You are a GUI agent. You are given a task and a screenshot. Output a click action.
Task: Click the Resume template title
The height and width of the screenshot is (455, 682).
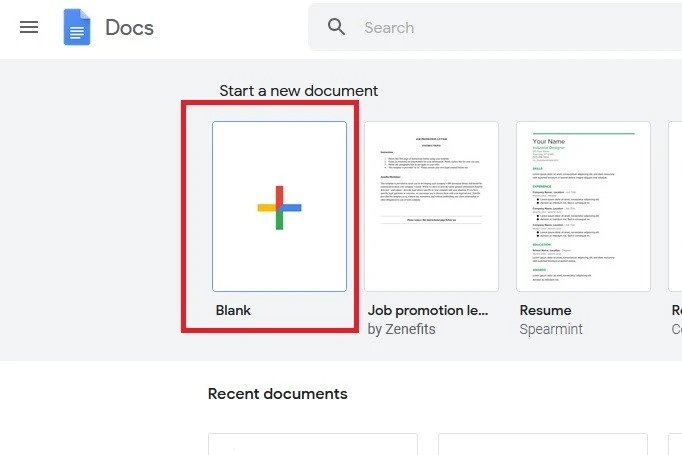pos(545,310)
